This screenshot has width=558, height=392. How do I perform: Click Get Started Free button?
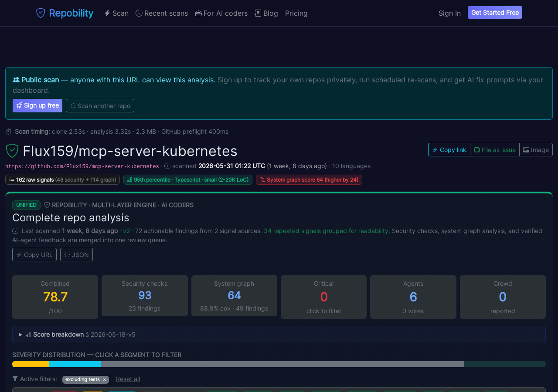click(495, 13)
